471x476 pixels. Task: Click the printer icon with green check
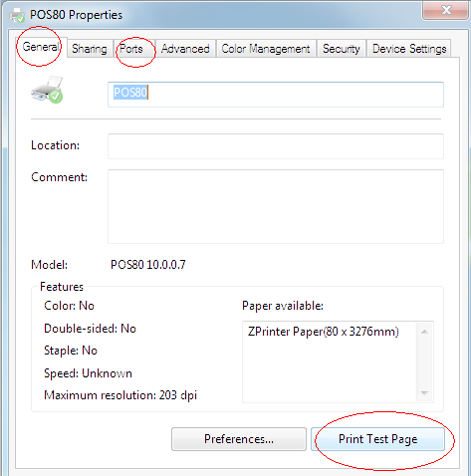[48, 90]
